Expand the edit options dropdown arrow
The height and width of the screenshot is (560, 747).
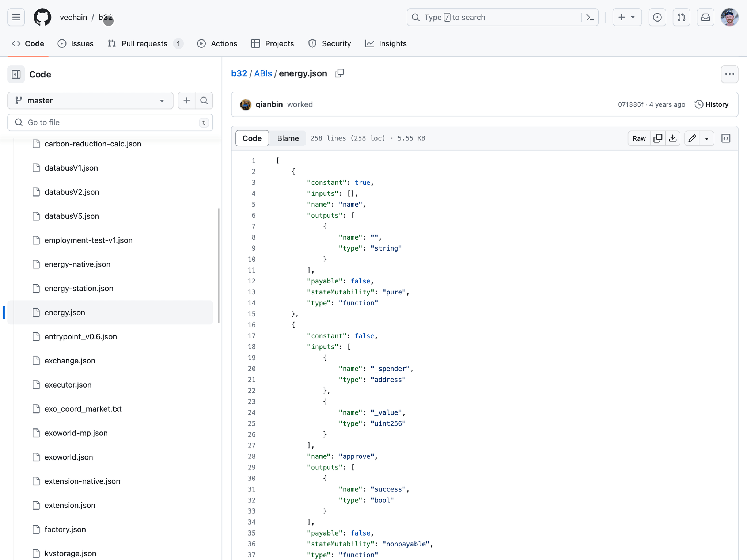click(x=707, y=138)
